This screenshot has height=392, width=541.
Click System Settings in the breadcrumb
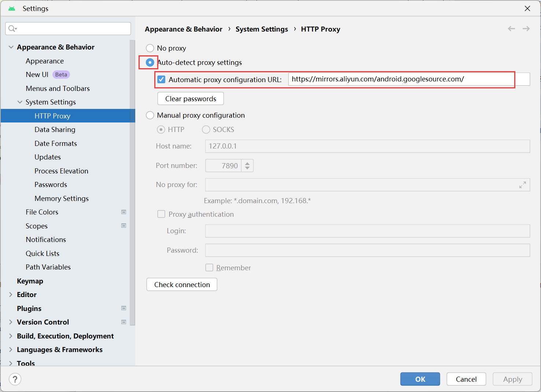point(262,29)
